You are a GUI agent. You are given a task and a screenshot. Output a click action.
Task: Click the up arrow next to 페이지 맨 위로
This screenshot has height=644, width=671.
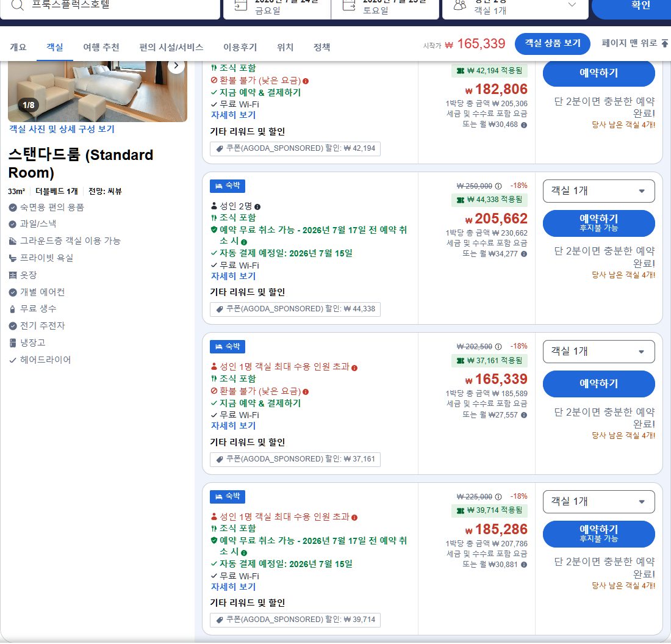pos(664,43)
